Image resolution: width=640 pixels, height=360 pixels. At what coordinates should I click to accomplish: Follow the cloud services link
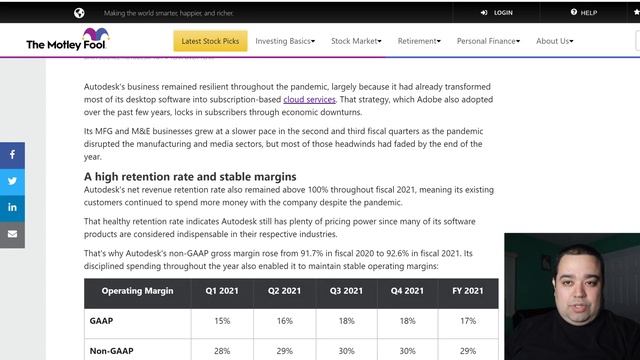tap(309, 100)
